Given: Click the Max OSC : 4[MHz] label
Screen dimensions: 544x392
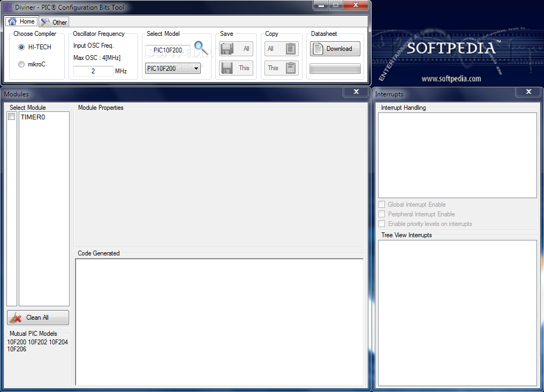Looking at the screenshot, I should tap(97, 58).
